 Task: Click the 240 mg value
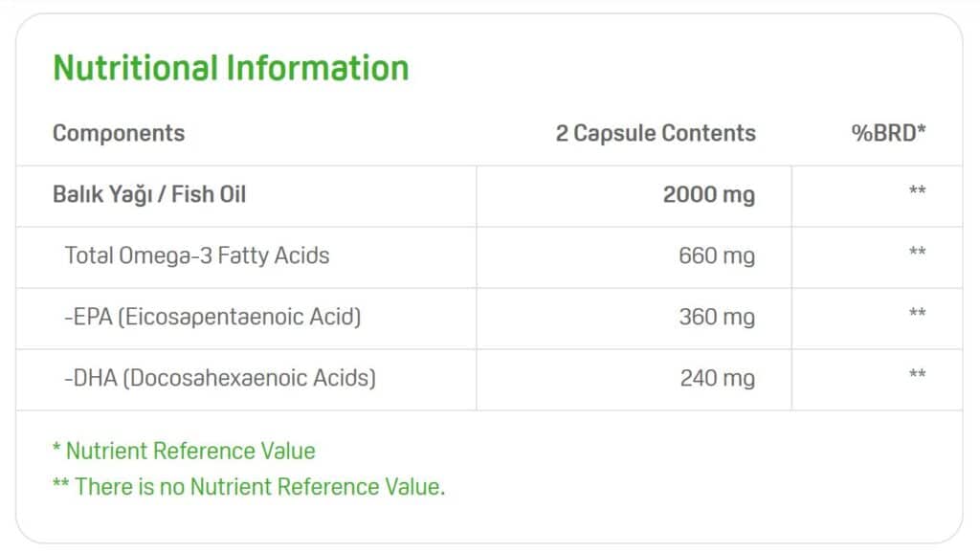pos(717,379)
